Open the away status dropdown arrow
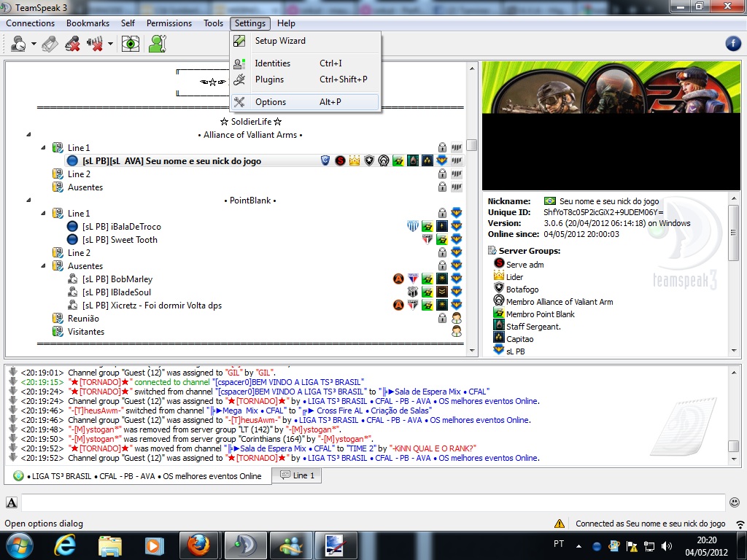 tap(34, 44)
